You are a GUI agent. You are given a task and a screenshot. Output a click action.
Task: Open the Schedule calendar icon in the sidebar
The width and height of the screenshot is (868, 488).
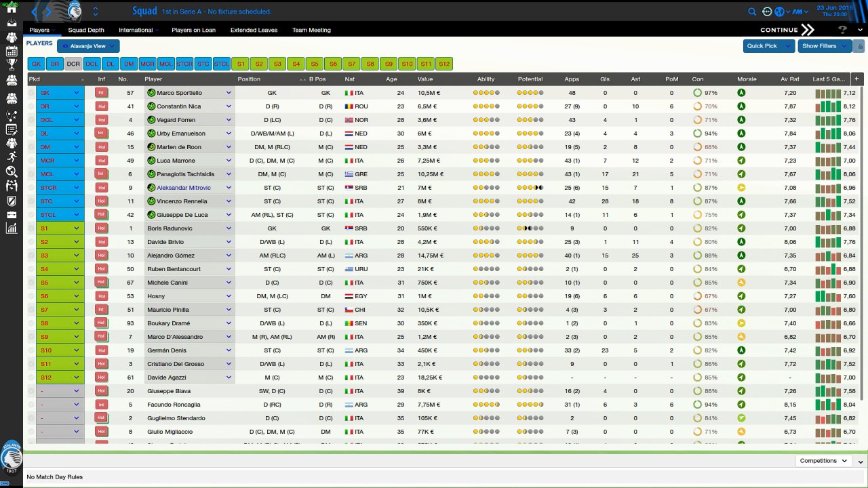pyautogui.click(x=11, y=51)
